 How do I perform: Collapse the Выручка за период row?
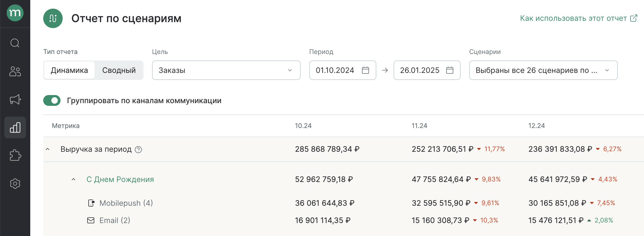48,149
